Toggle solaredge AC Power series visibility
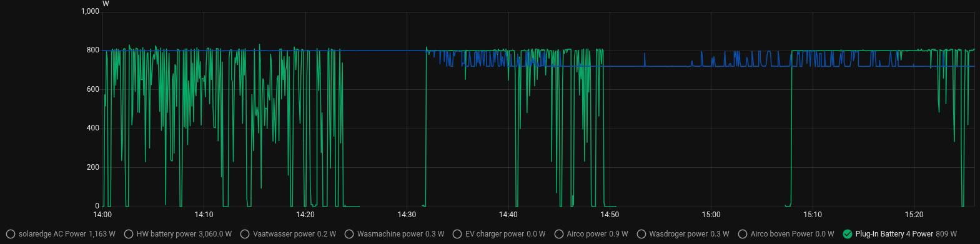This screenshot has width=980, height=244. (x=61, y=234)
